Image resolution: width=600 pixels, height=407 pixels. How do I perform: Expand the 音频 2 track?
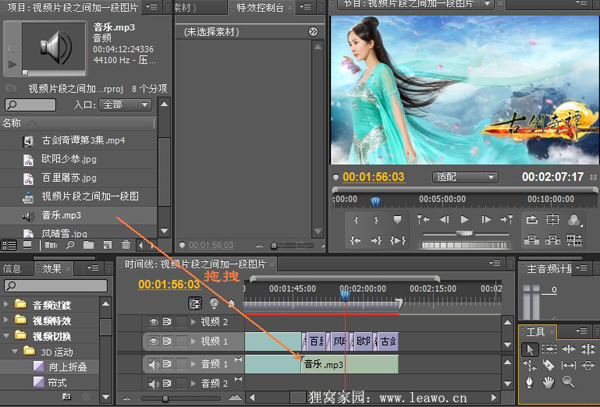[x=193, y=383]
